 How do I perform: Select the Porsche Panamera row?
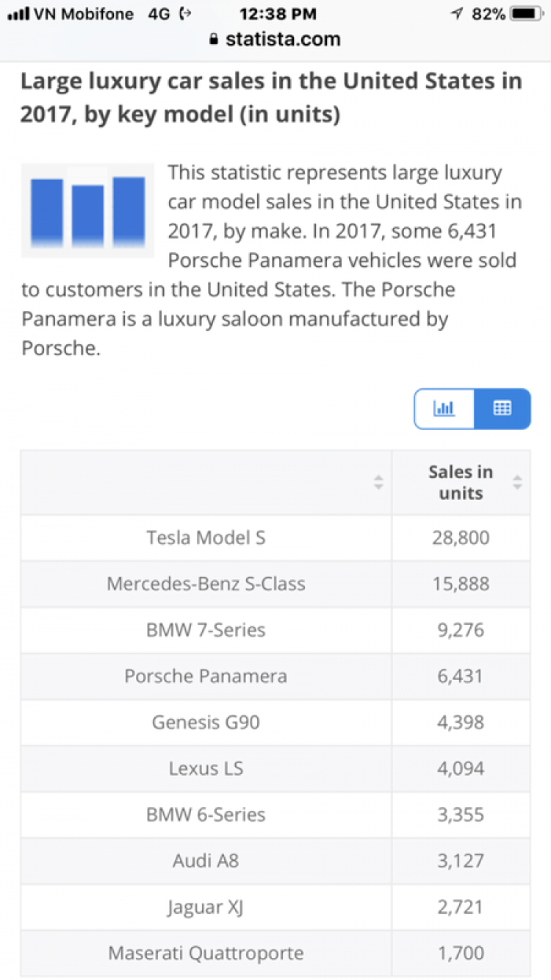pos(206,676)
